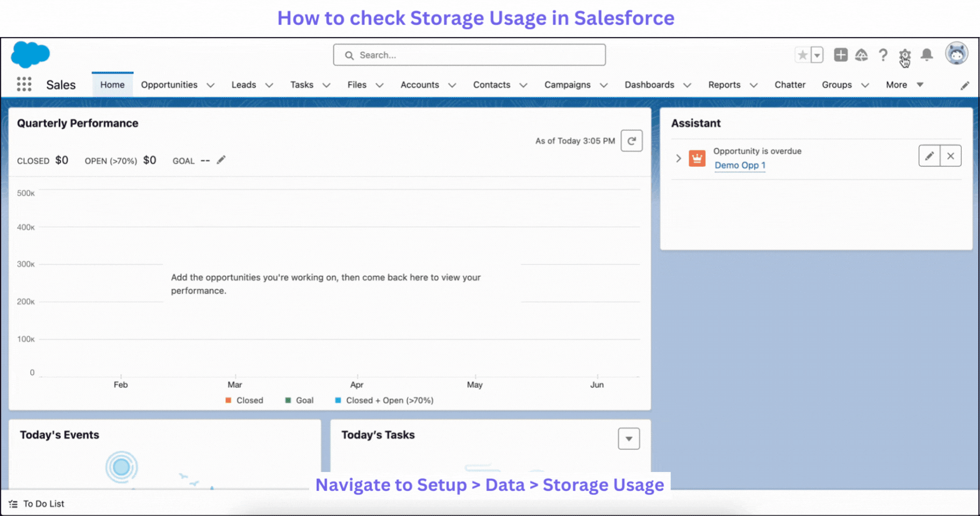Expand the Contacts tab dropdown chevron
This screenshot has height=516, width=980.
524,85
